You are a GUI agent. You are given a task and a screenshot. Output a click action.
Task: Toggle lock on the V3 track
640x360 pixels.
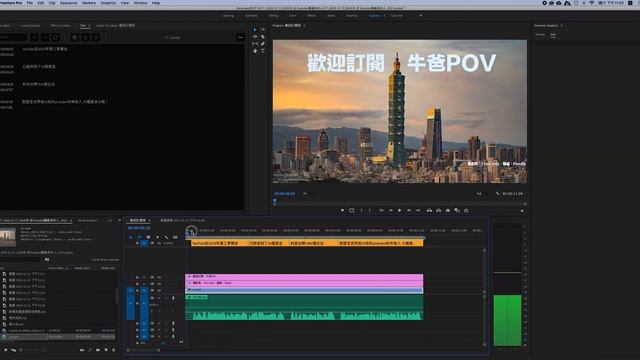(137, 277)
